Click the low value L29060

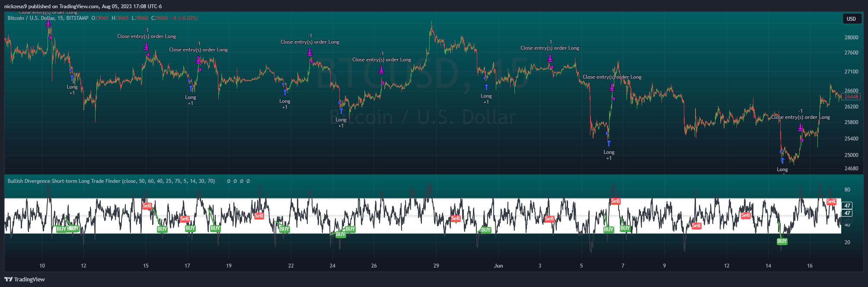[140, 18]
